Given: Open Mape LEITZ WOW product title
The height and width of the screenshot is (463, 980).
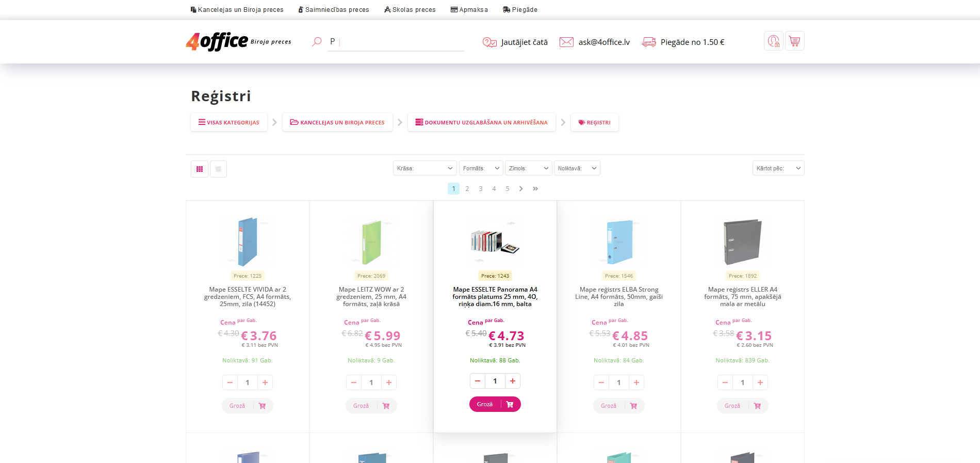Looking at the screenshot, I should [x=371, y=297].
